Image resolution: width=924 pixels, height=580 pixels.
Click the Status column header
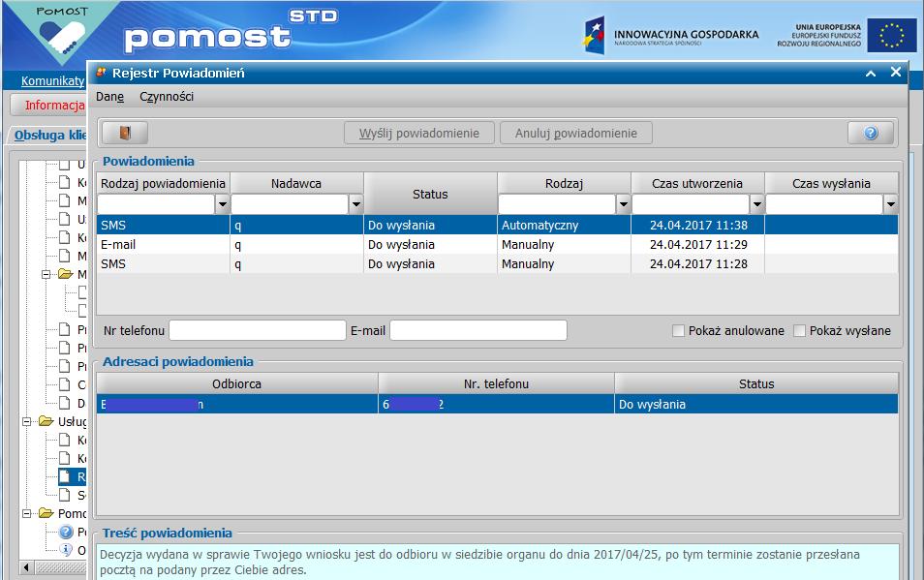[430, 194]
